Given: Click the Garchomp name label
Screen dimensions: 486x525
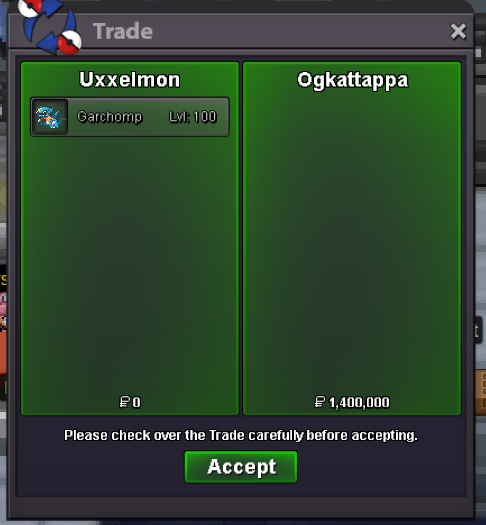Looking at the screenshot, I should [x=110, y=117].
